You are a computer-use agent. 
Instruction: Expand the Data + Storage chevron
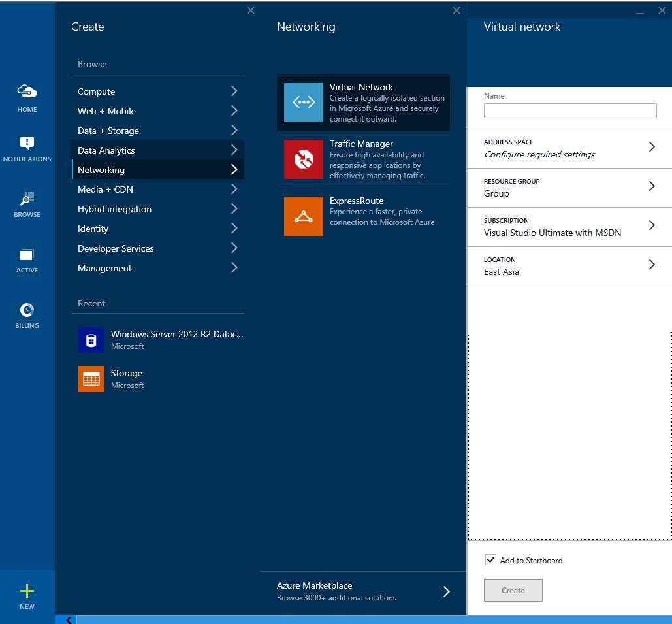(234, 131)
